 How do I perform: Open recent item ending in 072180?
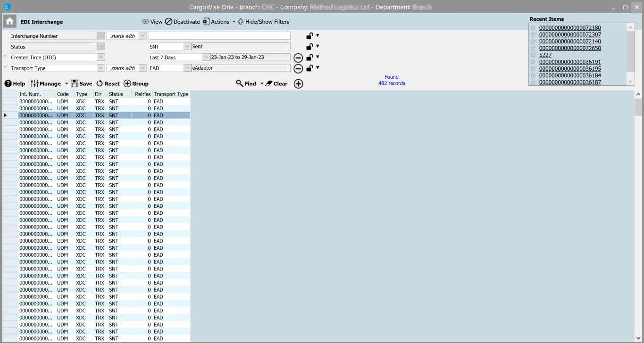coord(570,28)
